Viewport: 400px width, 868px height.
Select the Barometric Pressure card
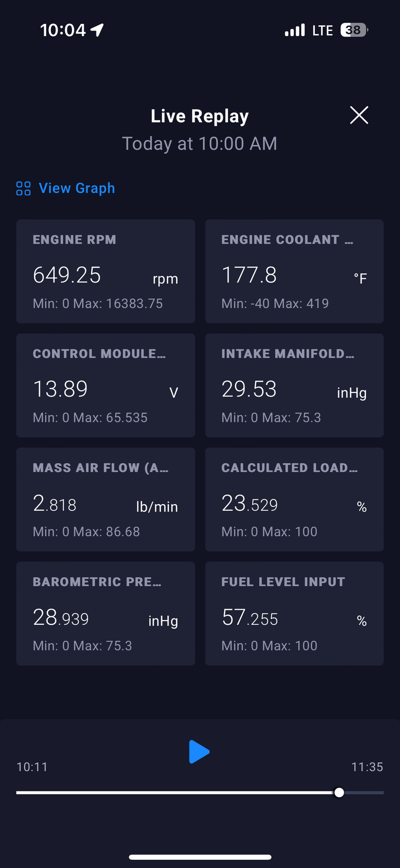pos(106,613)
